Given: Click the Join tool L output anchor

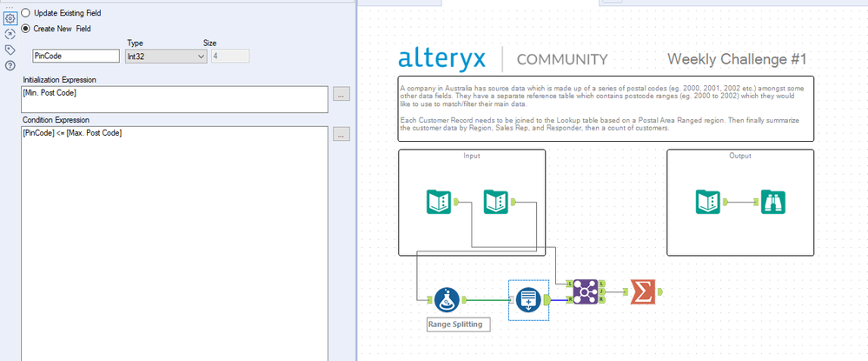Looking at the screenshot, I should pyautogui.click(x=602, y=284).
